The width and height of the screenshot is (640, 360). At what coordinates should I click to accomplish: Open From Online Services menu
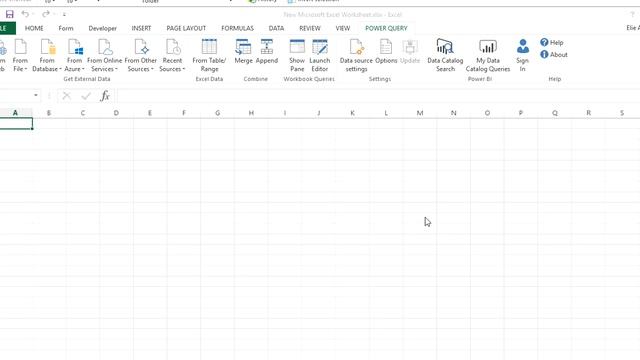click(x=104, y=56)
